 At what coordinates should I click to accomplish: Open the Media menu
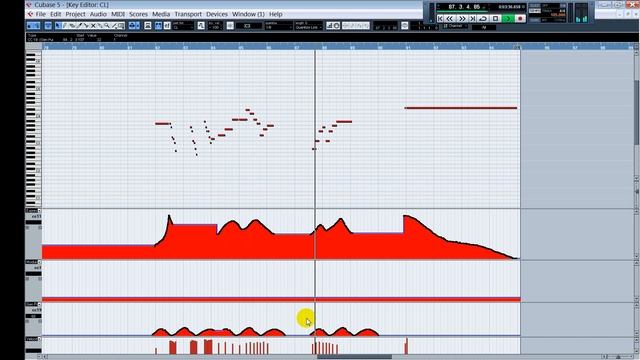pos(161,14)
